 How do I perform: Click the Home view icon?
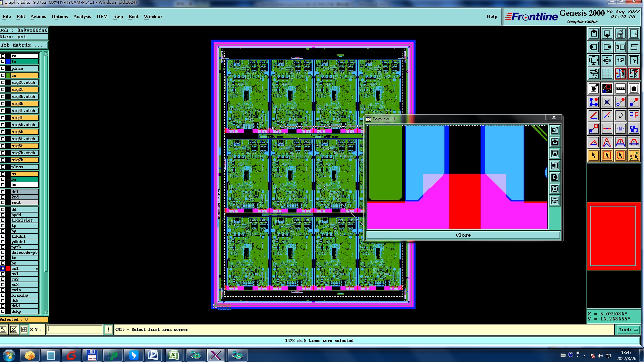(x=620, y=34)
